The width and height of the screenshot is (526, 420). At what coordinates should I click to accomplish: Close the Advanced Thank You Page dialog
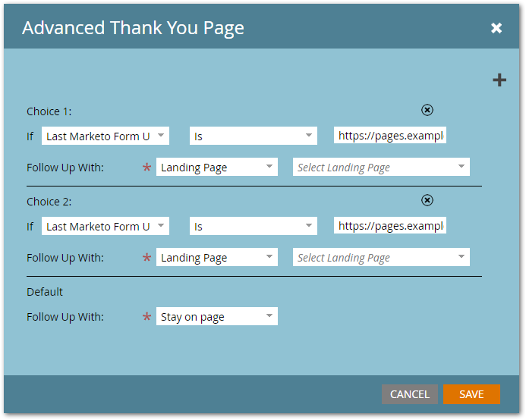point(496,28)
